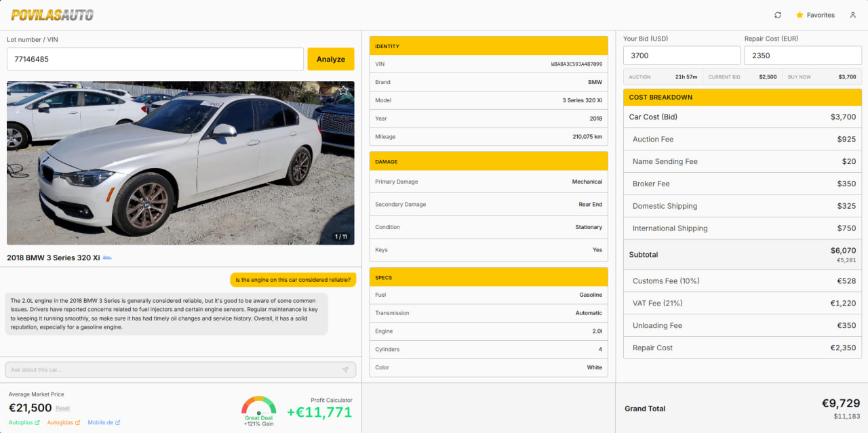Screen dimensions: 868x433
Task: Click the Primary Damage Mechanical value
Action: click(587, 182)
